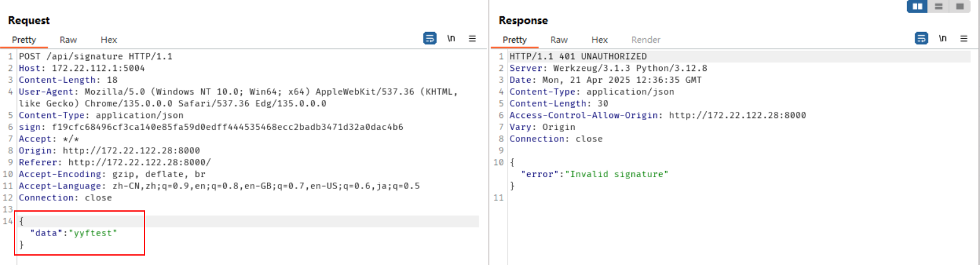This screenshot has width=980, height=265.
Task: Switch to Hex tab in Request panel
Action: 109,40
